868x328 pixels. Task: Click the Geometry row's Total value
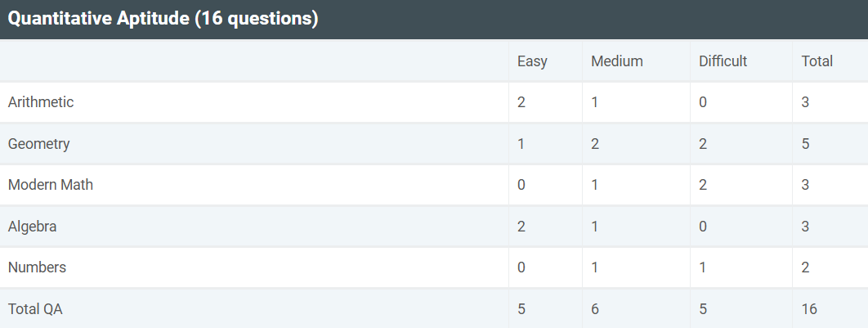click(805, 144)
